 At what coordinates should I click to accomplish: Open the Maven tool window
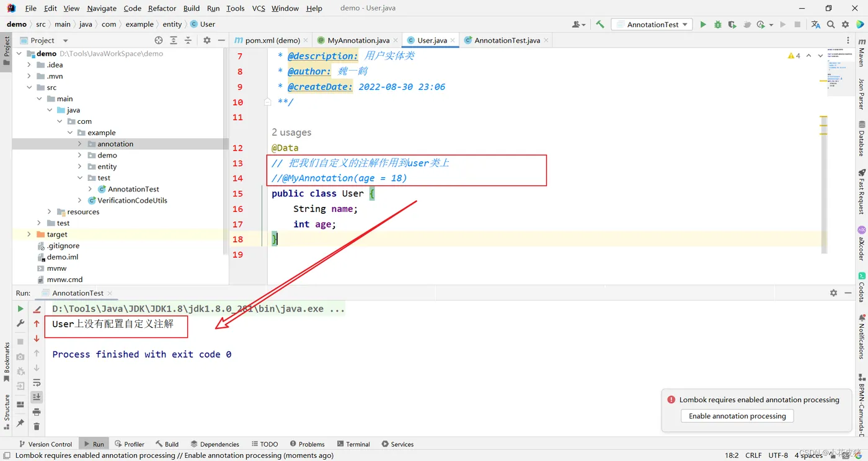point(862,52)
